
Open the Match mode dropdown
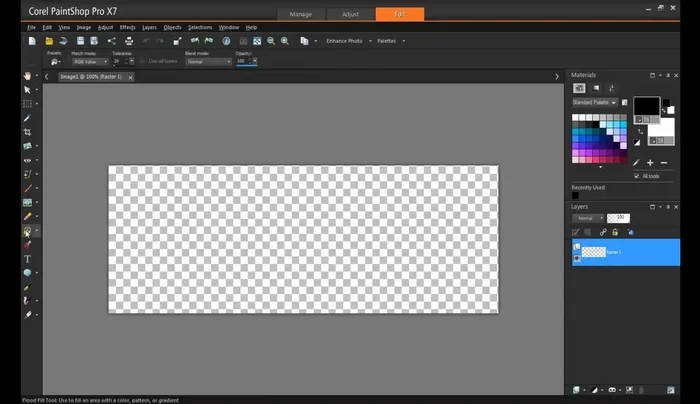coord(90,62)
